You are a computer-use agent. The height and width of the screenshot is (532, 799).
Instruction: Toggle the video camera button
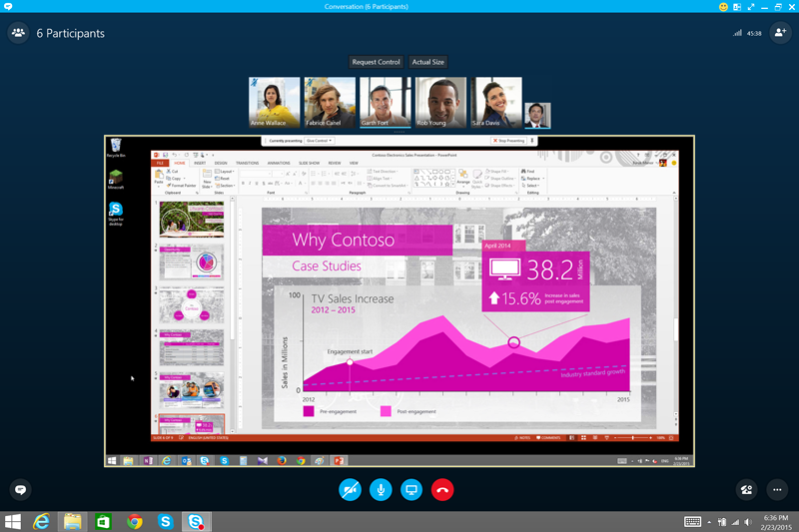coord(351,490)
